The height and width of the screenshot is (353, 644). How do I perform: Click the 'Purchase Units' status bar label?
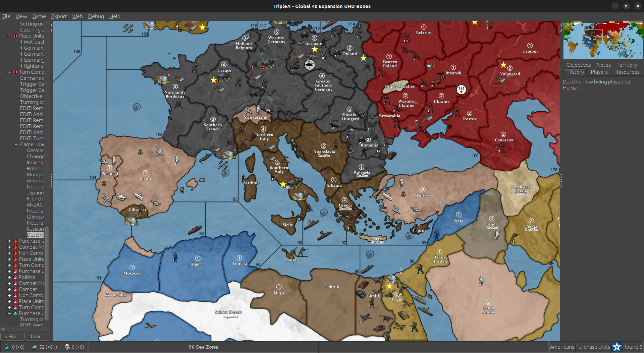pyautogui.click(x=593, y=347)
